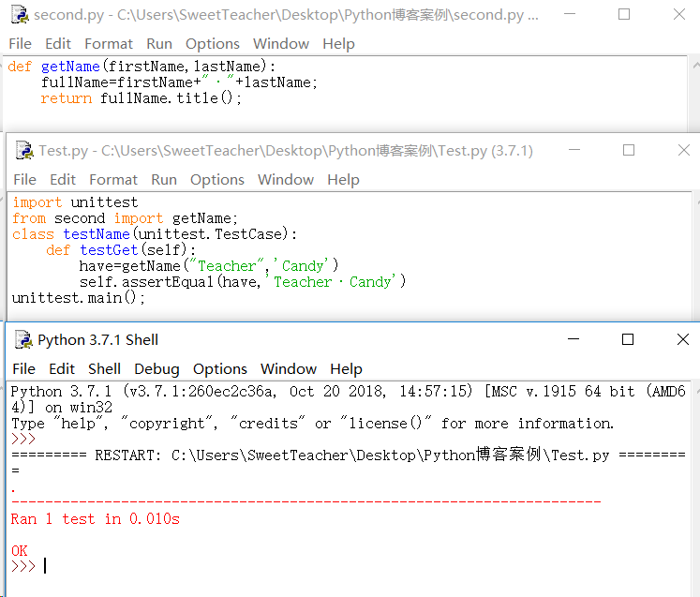The width and height of the screenshot is (700, 597).
Task: Open Edit menu in Test.py window
Action: tap(63, 180)
